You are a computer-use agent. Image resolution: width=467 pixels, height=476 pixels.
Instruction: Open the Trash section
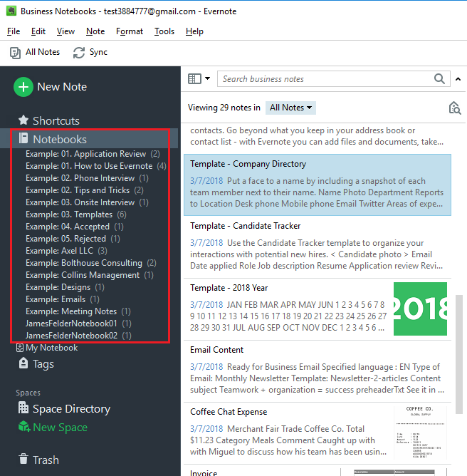coord(46,460)
